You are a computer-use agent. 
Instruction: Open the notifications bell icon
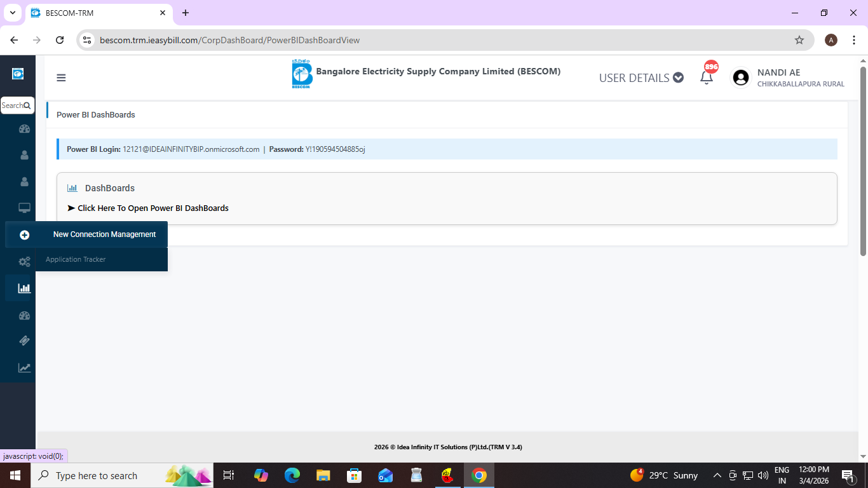[x=706, y=78]
